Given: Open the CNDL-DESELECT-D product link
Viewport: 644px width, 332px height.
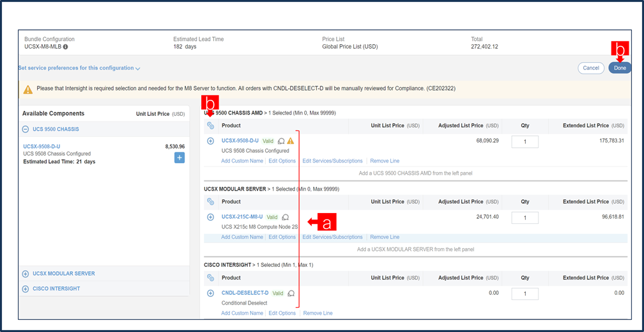Looking at the screenshot, I should [x=245, y=293].
